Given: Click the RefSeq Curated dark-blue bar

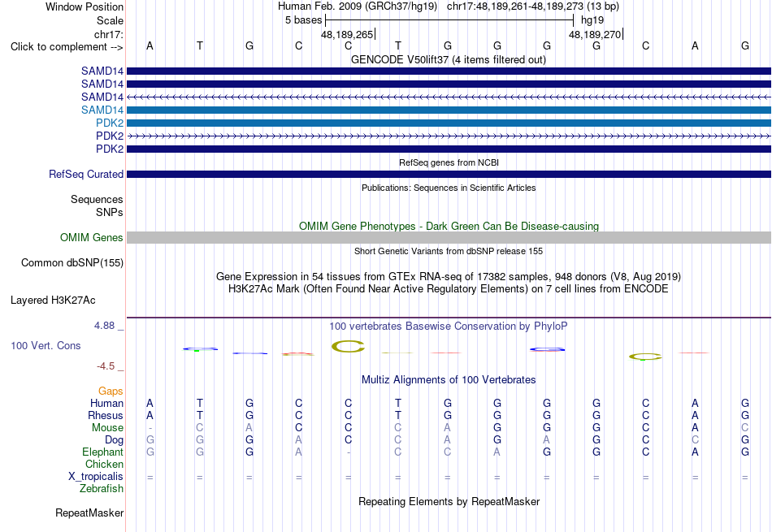Looking at the screenshot, I should (449, 174).
